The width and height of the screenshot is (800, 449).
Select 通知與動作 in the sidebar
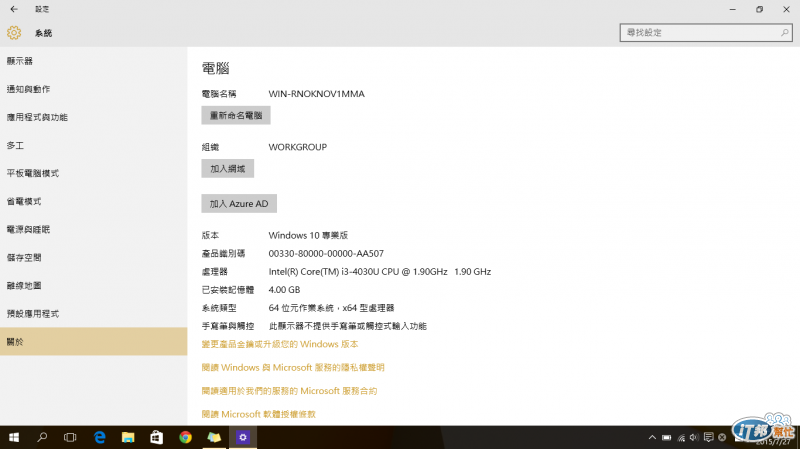[x=93, y=89]
